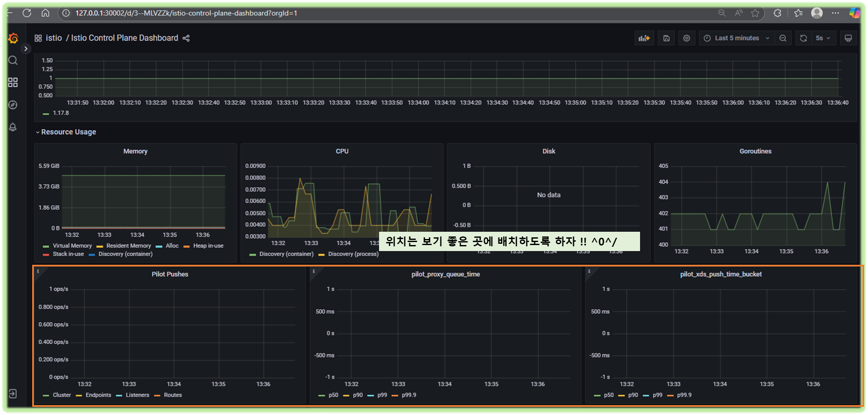Toggle Discovery (process) CPU legend series

coord(353,254)
